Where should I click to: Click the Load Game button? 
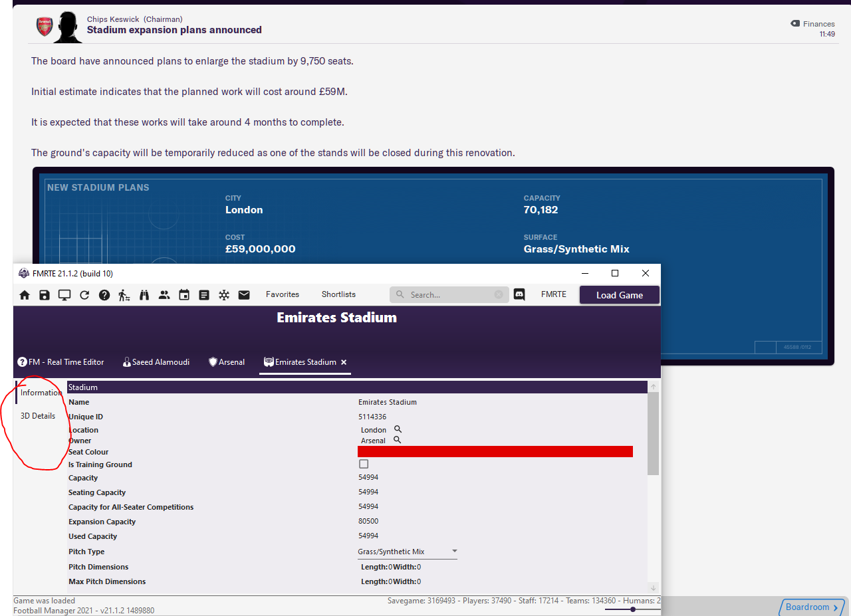click(619, 295)
